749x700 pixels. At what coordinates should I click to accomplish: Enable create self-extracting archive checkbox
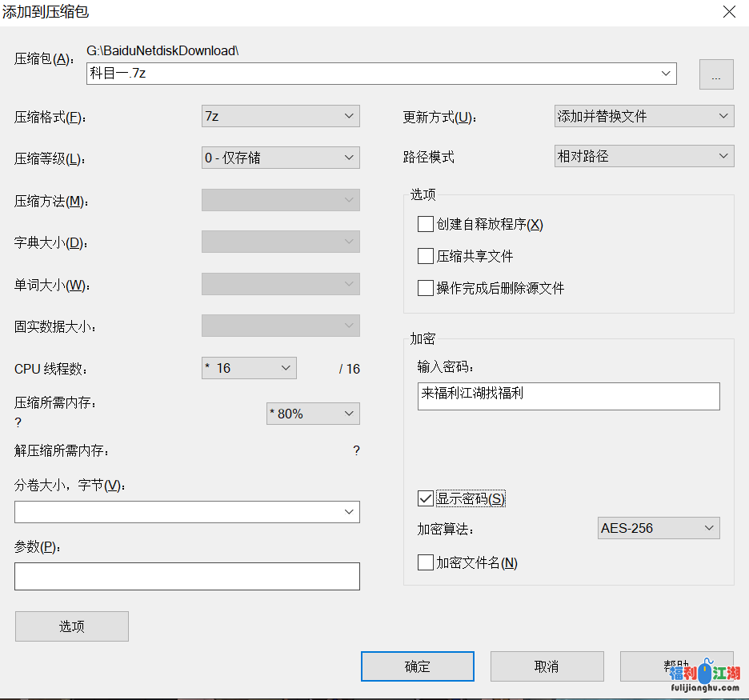tap(426, 225)
